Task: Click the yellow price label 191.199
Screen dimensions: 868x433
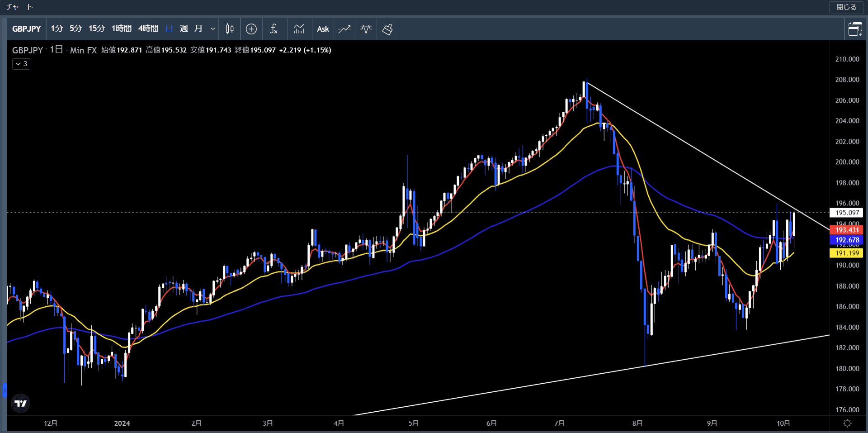Action: point(847,253)
